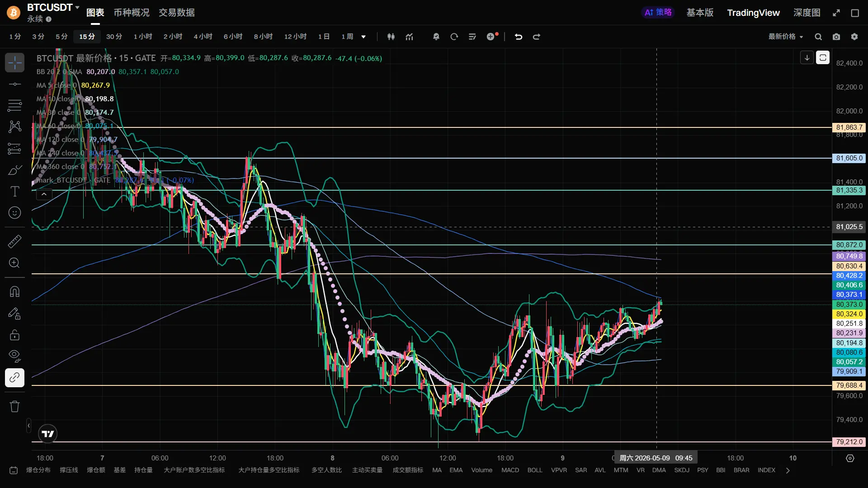This screenshot has height=488, width=868.
Task: Activate the zoom-in magnifier tool
Action: click(x=14, y=263)
